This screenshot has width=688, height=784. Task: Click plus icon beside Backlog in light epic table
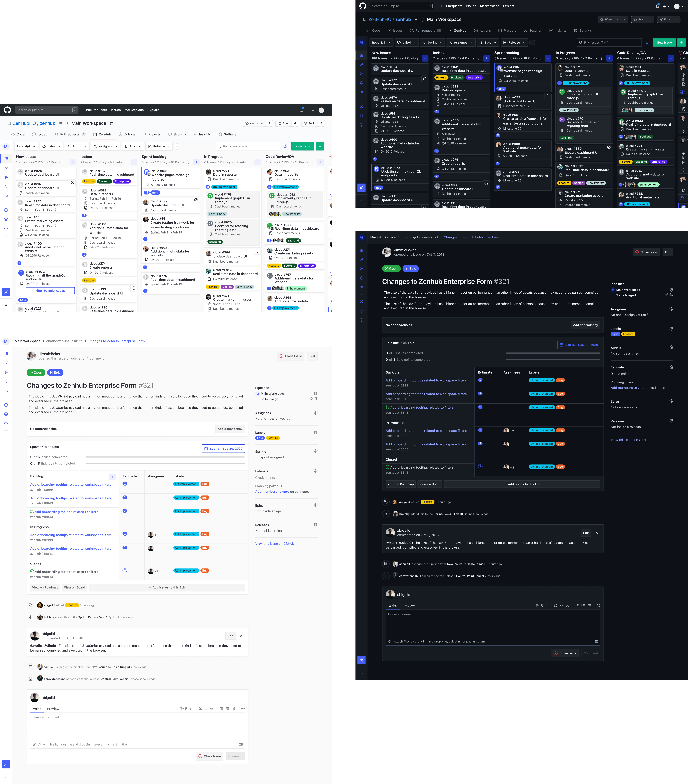pos(112,477)
